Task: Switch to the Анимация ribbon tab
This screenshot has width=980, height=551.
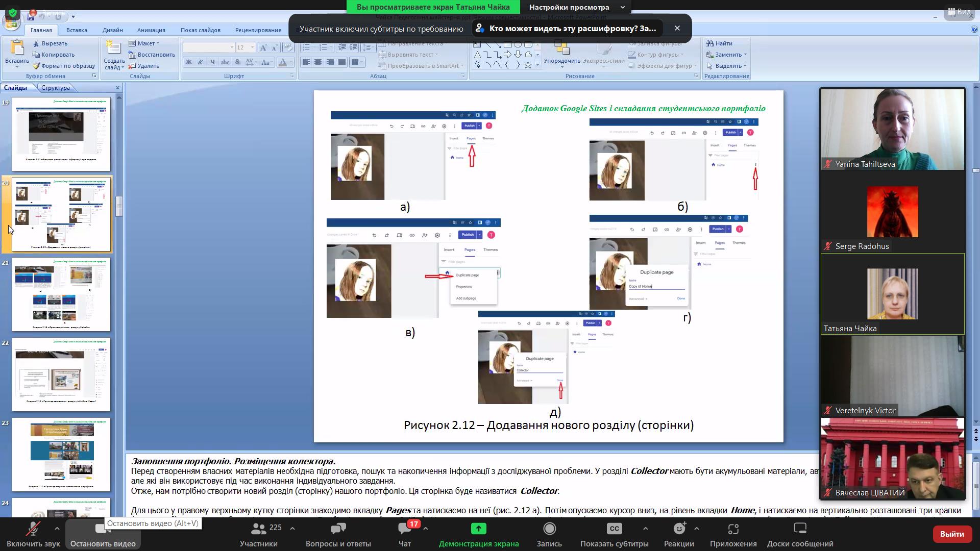Action: (x=151, y=30)
